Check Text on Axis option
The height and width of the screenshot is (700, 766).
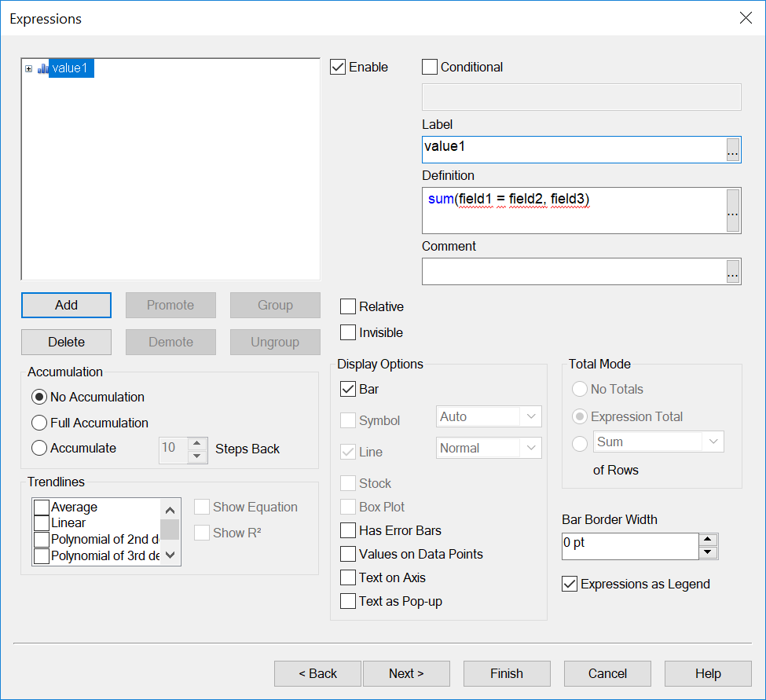[348, 577]
